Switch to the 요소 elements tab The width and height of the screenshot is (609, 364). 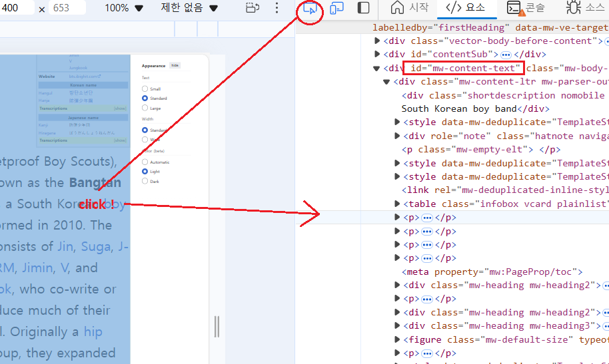tap(465, 8)
